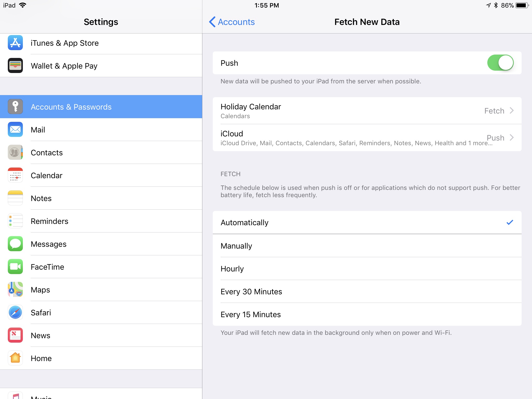Image resolution: width=532 pixels, height=399 pixels.
Task: Tap the 86% battery percentage
Action: click(507, 5)
